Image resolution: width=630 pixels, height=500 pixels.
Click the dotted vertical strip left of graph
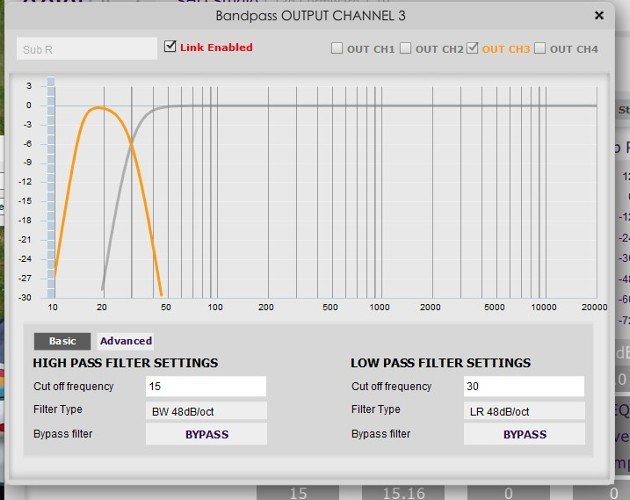pos(50,190)
